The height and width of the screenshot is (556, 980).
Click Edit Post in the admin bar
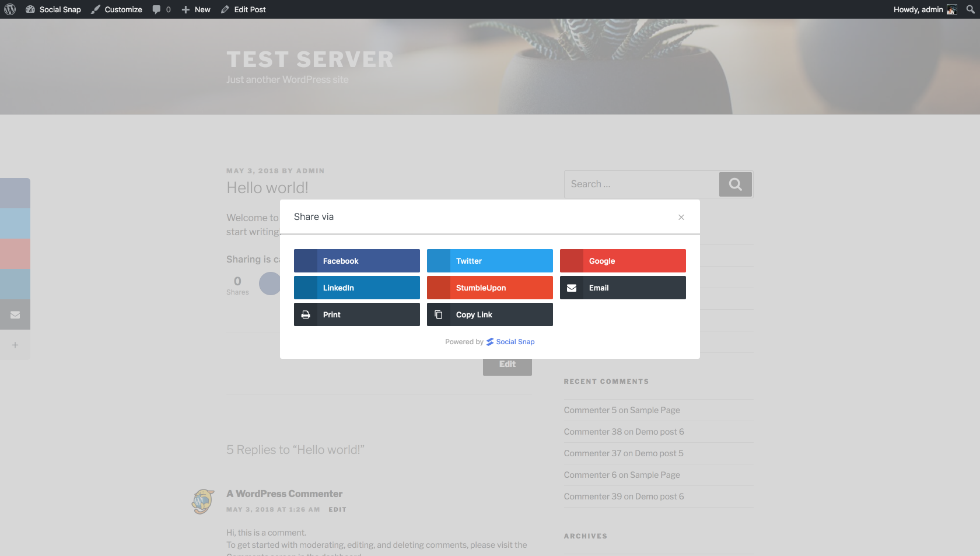(x=243, y=9)
